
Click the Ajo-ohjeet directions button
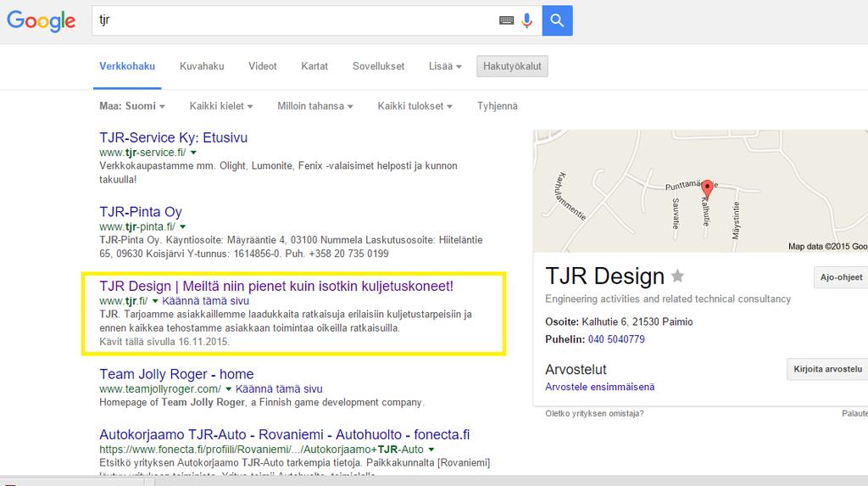coord(841,277)
